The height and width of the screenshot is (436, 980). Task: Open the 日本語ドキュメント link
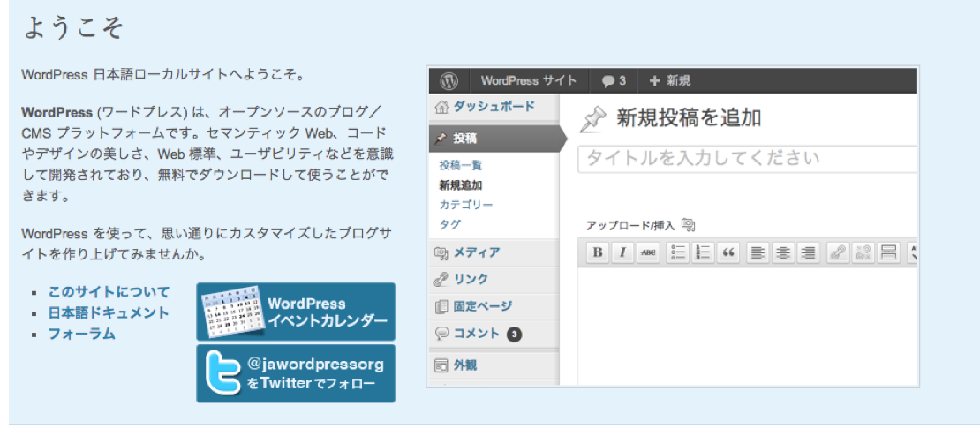click(x=109, y=312)
